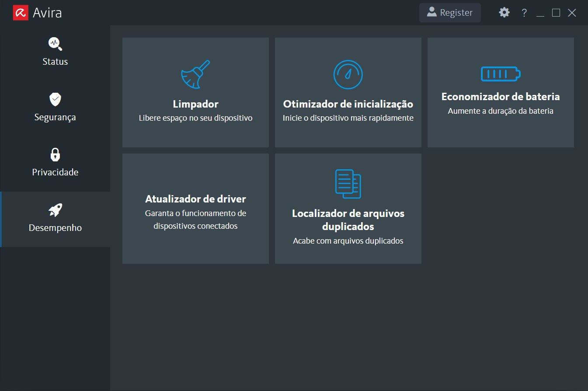Click the duplicate files document icon
Image resolution: width=588 pixels, height=391 pixels.
(348, 184)
